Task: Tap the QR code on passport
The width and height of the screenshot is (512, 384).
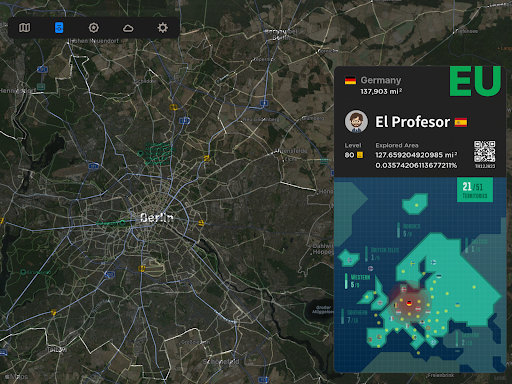Action: [x=485, y=152]
